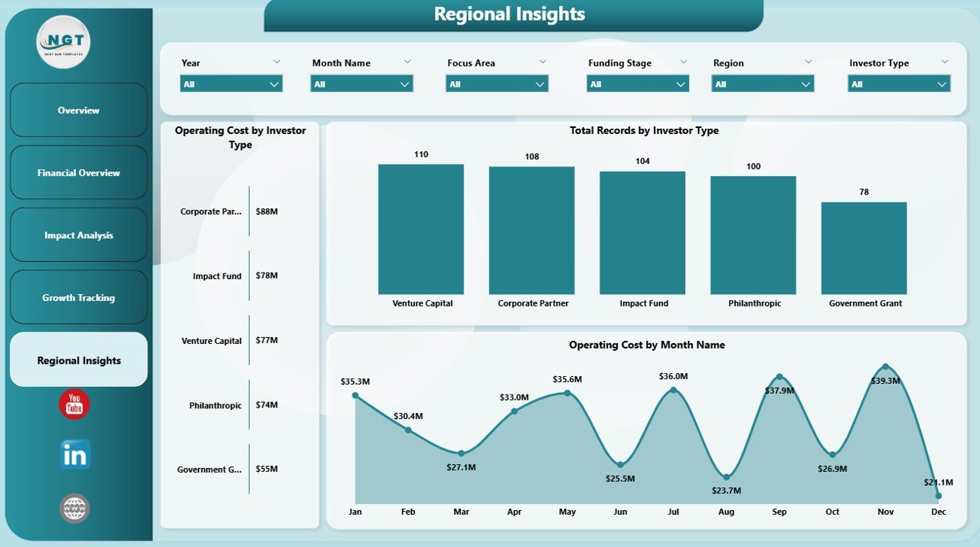Screen dimensions: 980x547
Task: Click the LinkedIn icon
Action: tap(73, 454)
